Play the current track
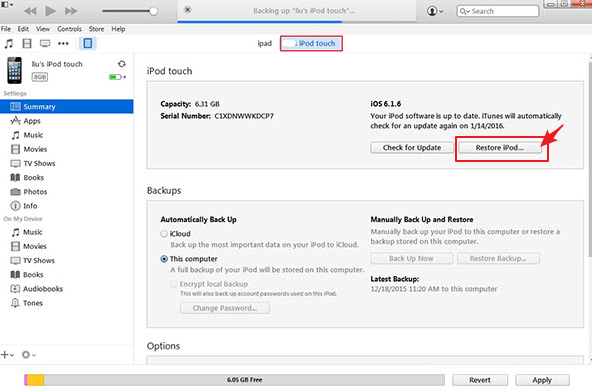 tap(50, 11)
